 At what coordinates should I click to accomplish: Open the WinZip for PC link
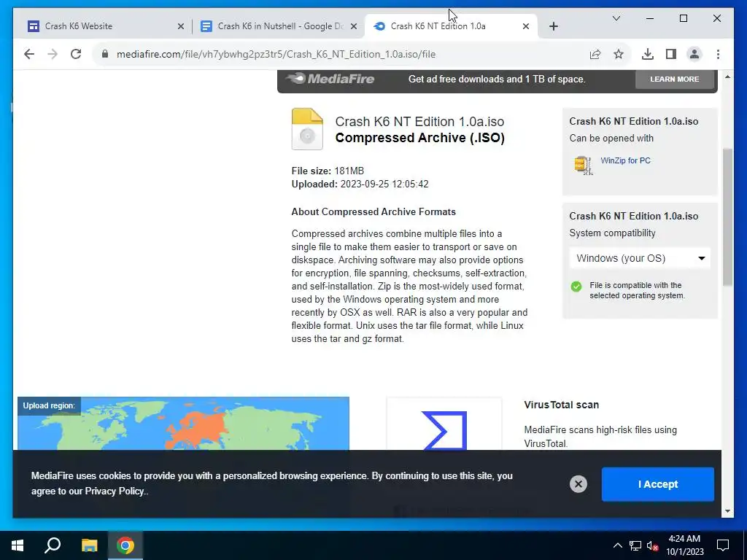[625, 160]
